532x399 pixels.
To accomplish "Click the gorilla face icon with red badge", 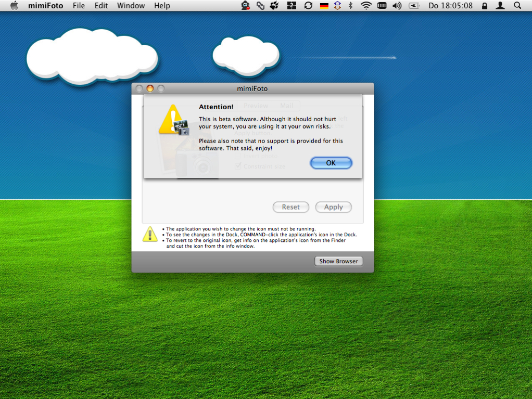I will [x=245, y=5].
